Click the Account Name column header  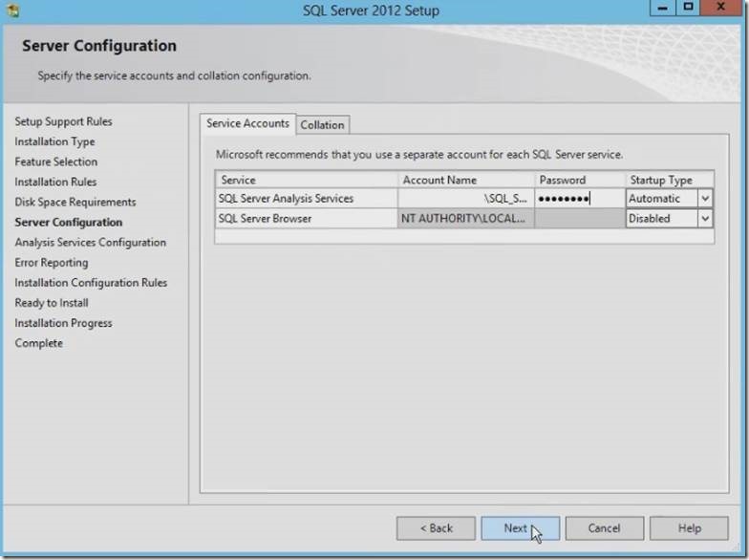[466, 180]
